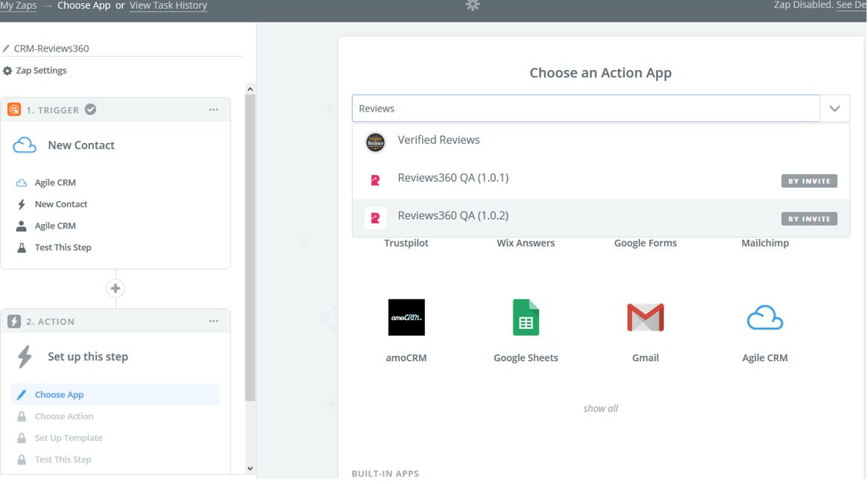
Task: Open View Task History link
Action: (168, 5)
